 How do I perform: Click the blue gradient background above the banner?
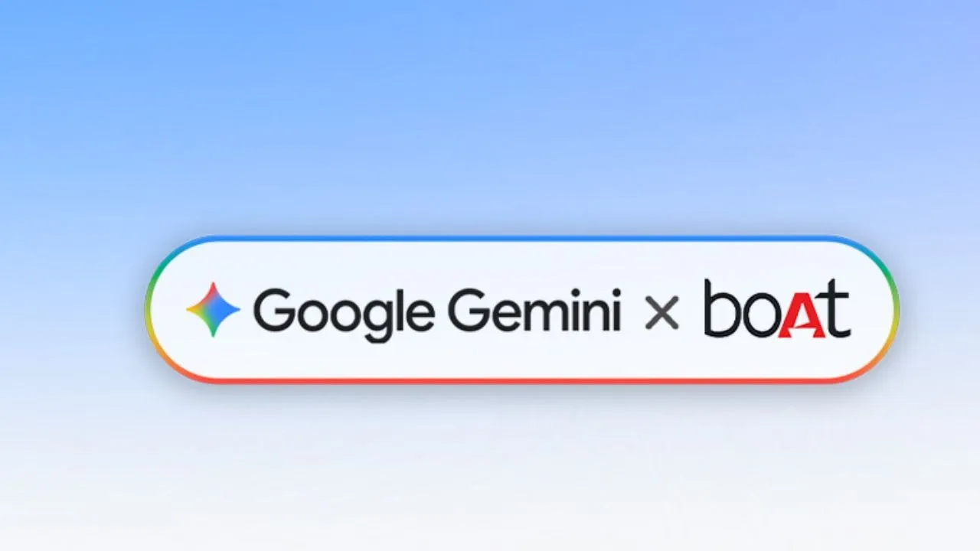click(490, 115)
